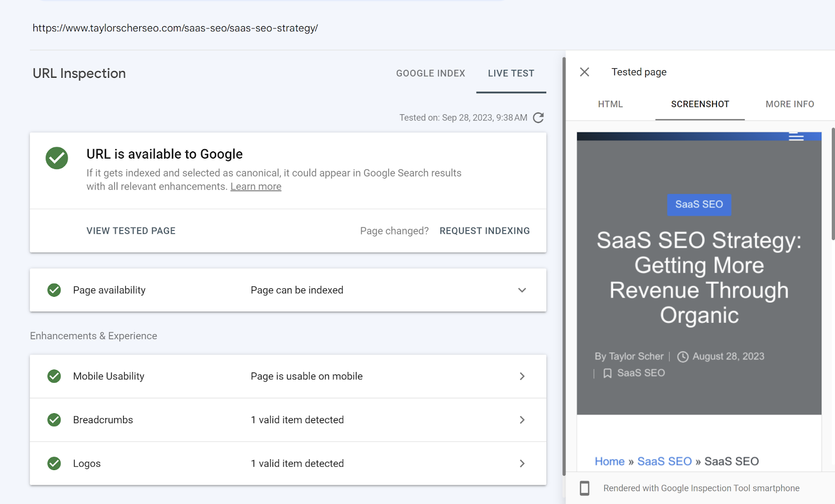
Task: Click the green check beside URL is available
Action: 57,158
